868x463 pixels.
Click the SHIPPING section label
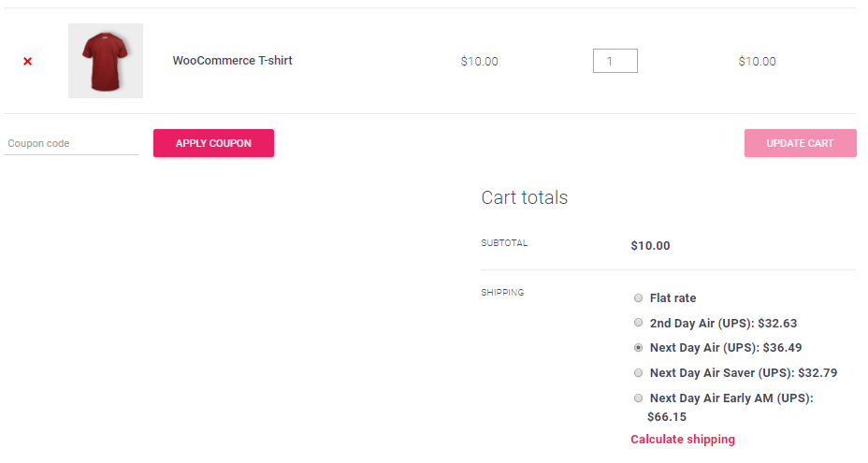(x=502, y=293)
